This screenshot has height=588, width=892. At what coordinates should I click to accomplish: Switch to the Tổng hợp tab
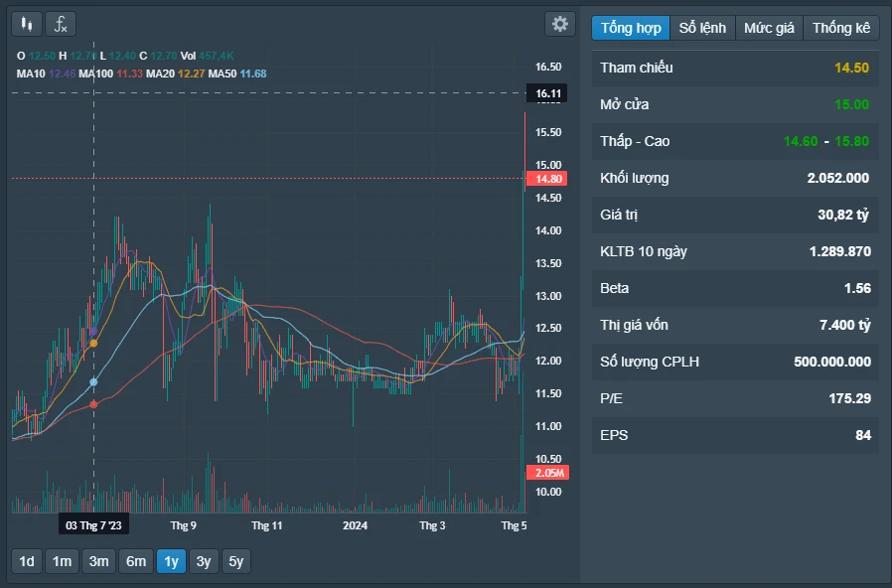(631, 28)
